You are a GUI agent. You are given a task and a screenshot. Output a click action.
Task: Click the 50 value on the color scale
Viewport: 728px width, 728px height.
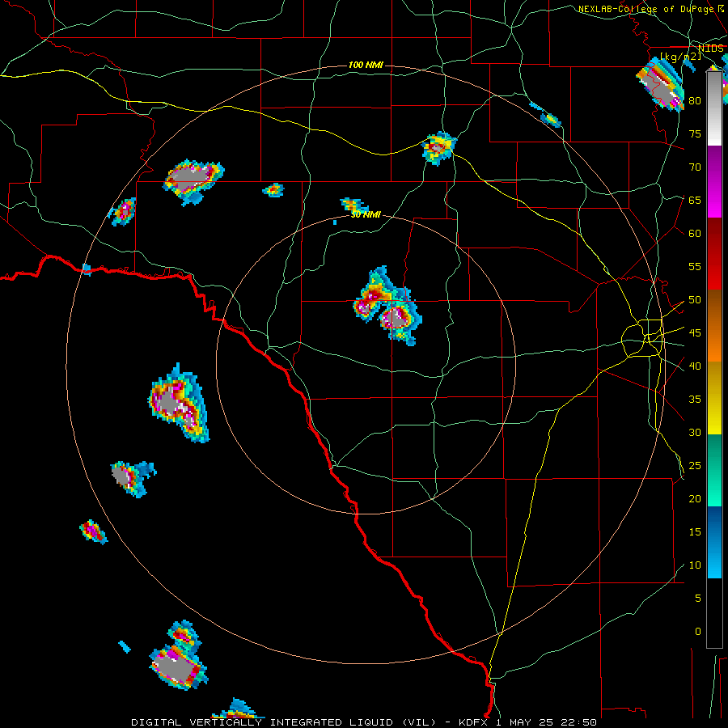[695, 300]
